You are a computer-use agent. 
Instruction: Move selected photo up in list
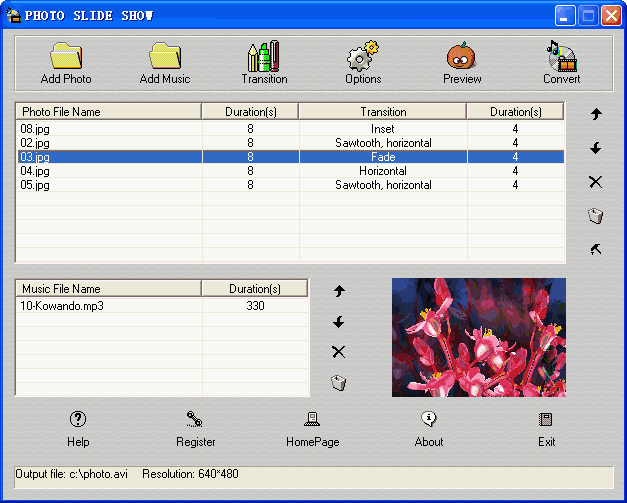click(x=596, y=114)
